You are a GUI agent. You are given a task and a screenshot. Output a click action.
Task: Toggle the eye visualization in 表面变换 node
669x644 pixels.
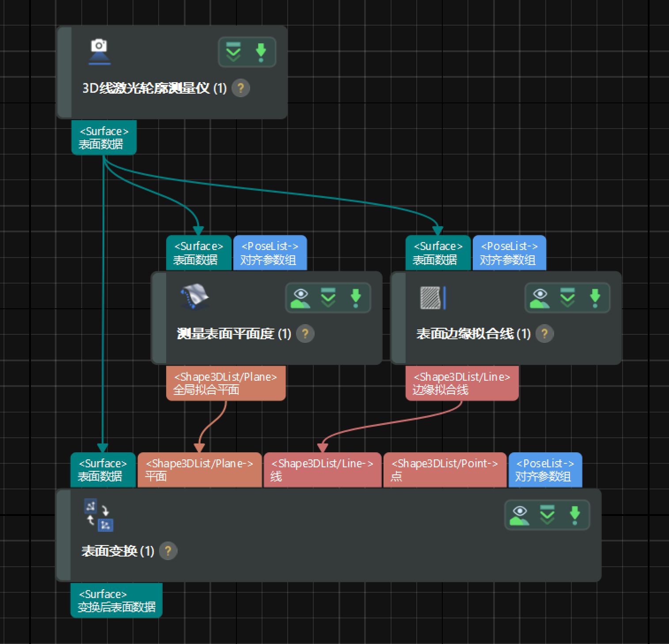coord(520,515)
